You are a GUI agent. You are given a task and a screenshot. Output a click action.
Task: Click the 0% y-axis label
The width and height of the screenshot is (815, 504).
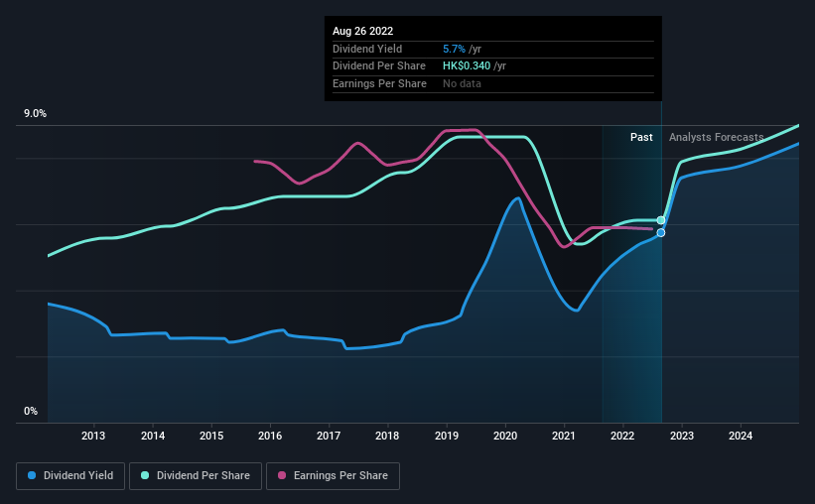click(x=31, y=411)
